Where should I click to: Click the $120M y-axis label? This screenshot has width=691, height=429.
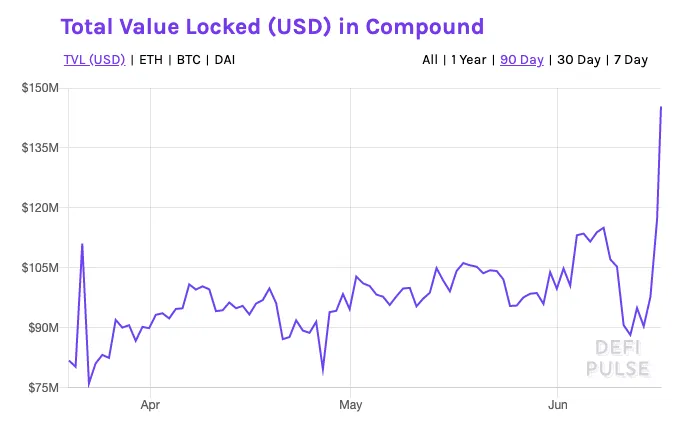click(40, 207)
